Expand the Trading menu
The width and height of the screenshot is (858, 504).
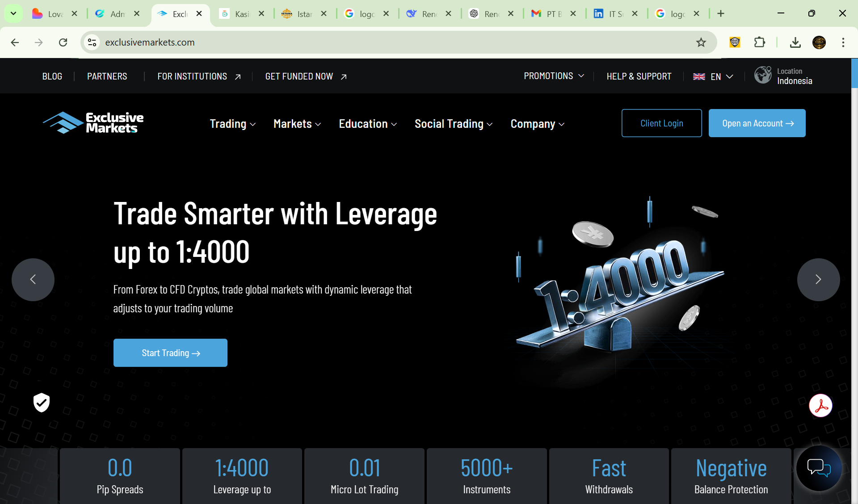pyautogui.click(x=233, y=124)
